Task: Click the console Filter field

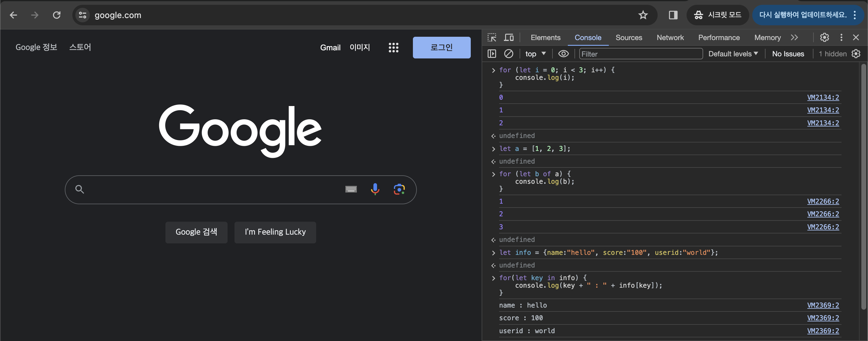Action: (x=640, y=54)
